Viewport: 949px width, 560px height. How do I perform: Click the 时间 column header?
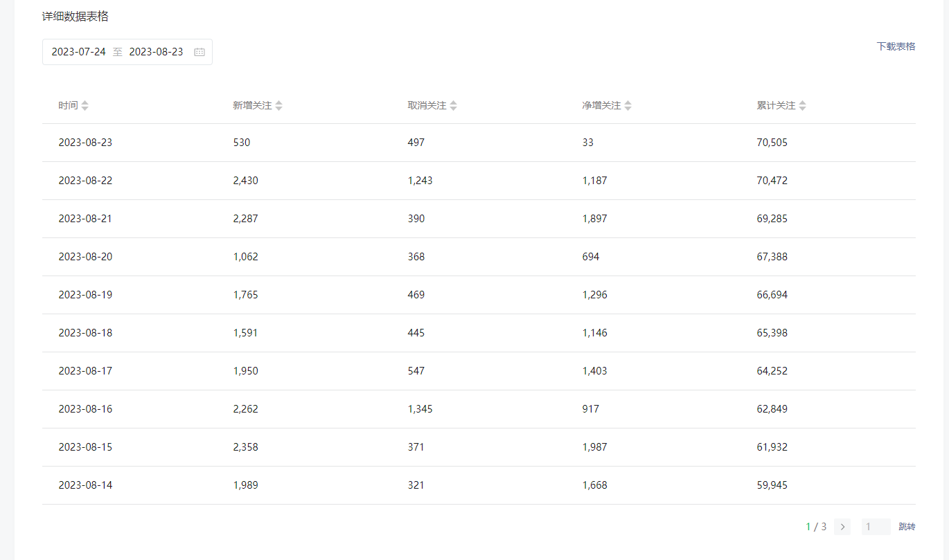[68, 106]
